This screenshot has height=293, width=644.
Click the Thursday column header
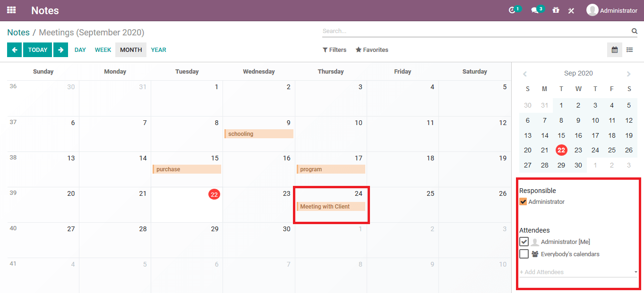click(331, 72)
